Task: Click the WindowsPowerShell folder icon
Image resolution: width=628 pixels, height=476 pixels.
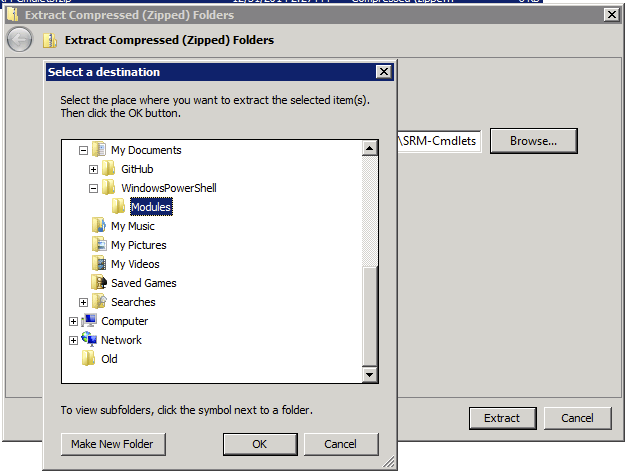Action: coord(109,188)
